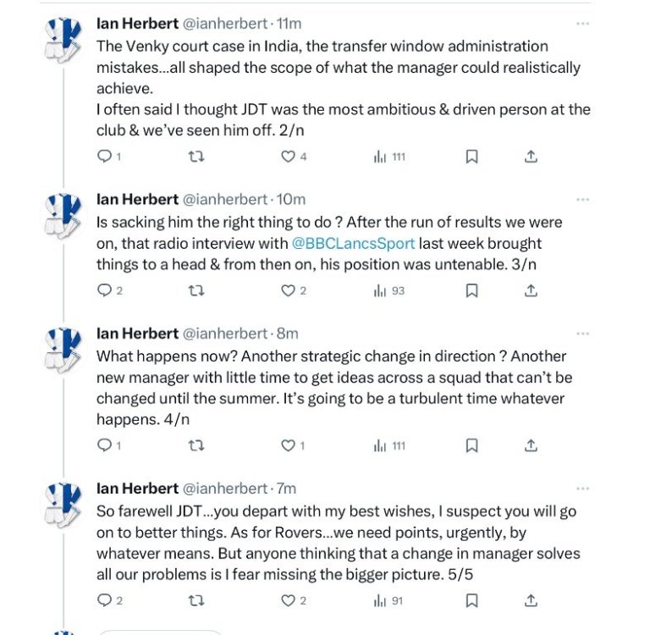Like the tweet ending in 2/n
Image resolution: width=672 pixels, height=635 pixels.
(x=288, y=157)
